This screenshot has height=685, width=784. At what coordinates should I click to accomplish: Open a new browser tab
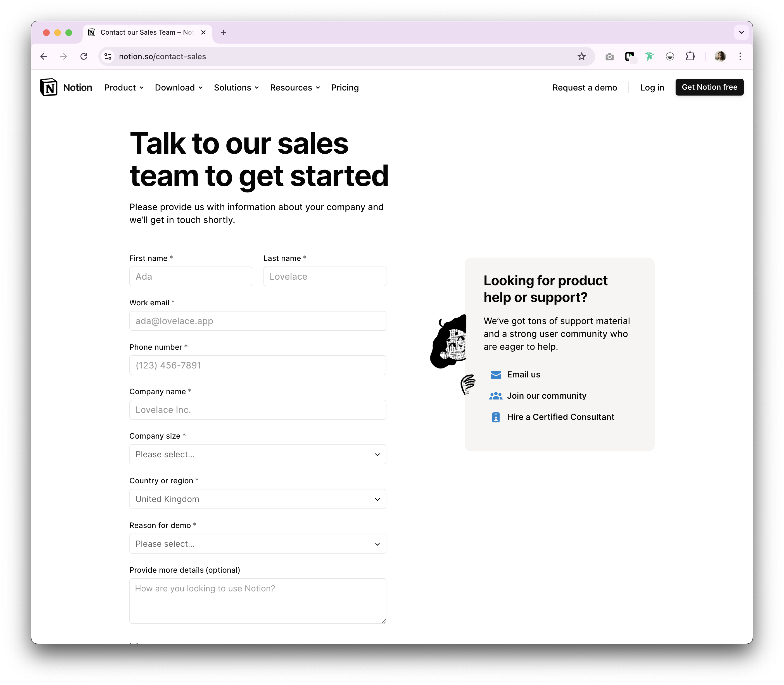coord(224,32)
